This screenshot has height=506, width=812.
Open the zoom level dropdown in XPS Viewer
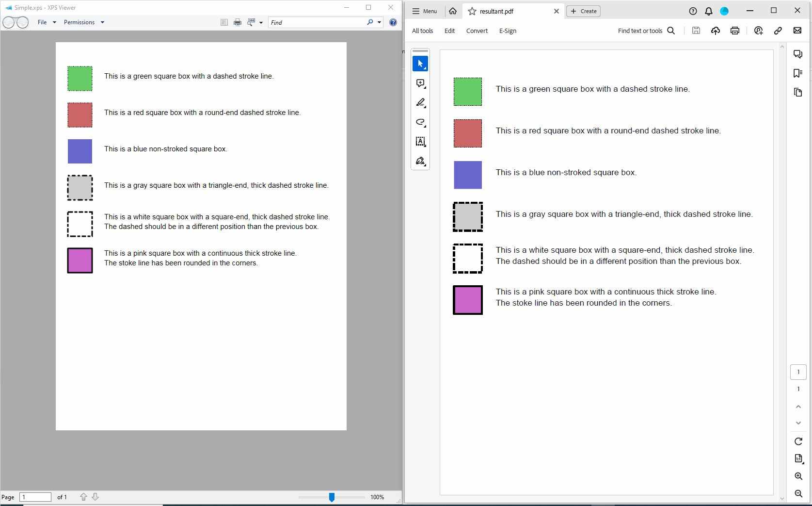click(261, 22)
